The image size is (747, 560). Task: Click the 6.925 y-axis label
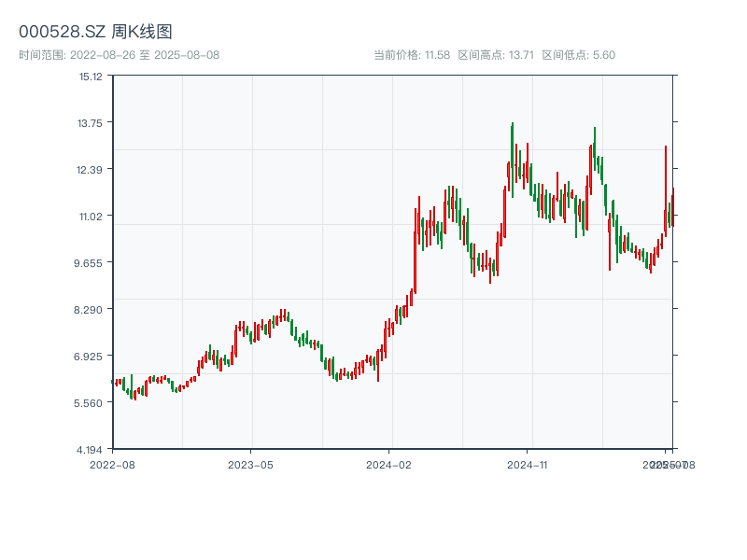pos(91,357)
